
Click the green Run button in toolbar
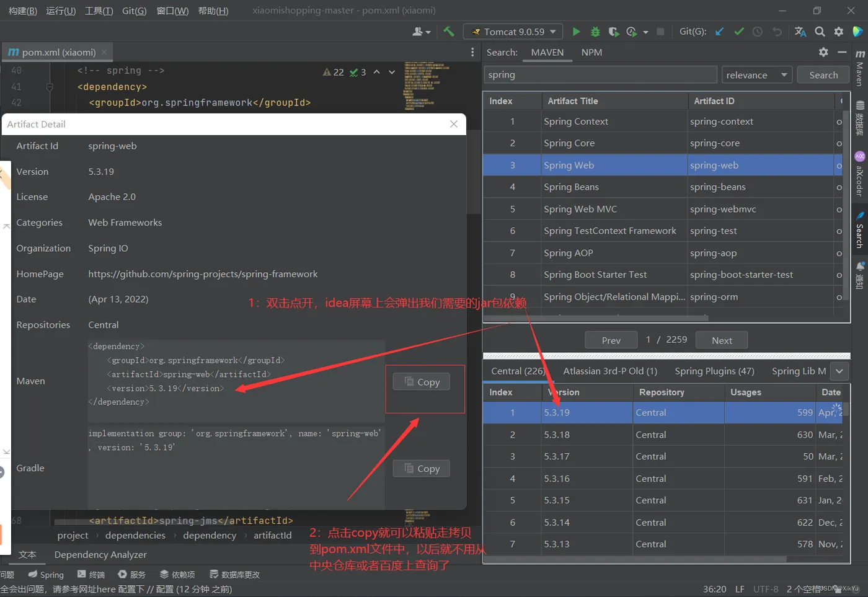(576, 32)
